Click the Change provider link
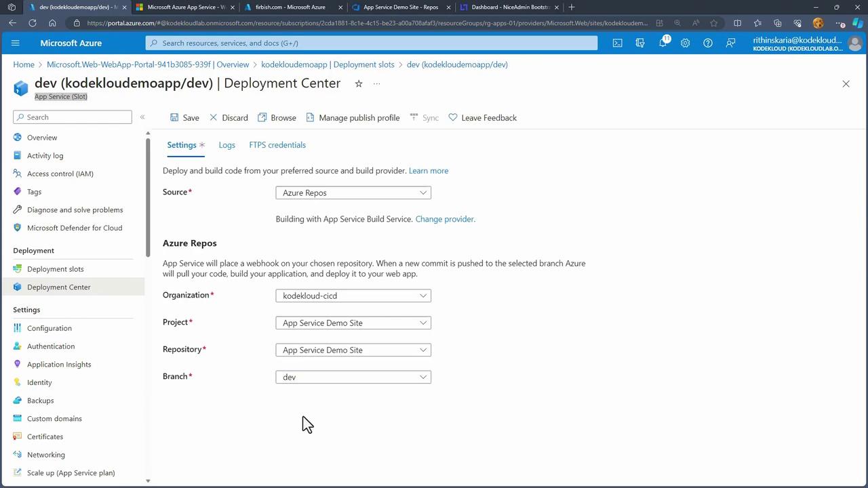Viewport: 868px width, 488px height. click(445, 220)
